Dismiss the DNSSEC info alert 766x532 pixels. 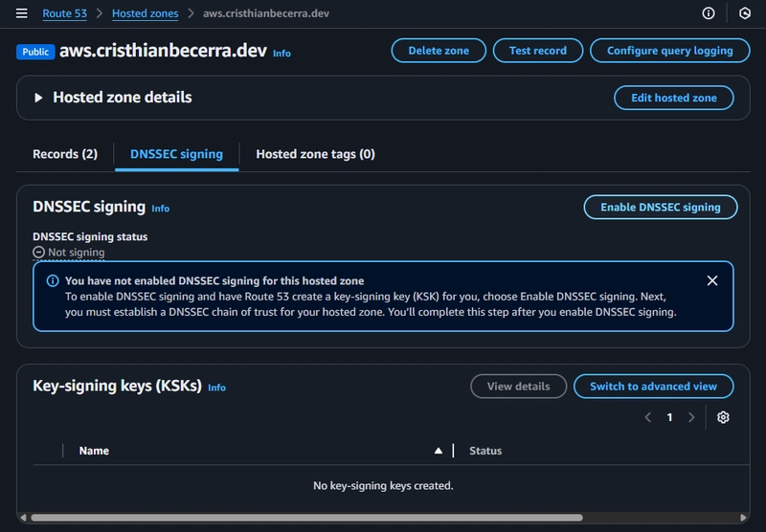(x=711, y=281)
